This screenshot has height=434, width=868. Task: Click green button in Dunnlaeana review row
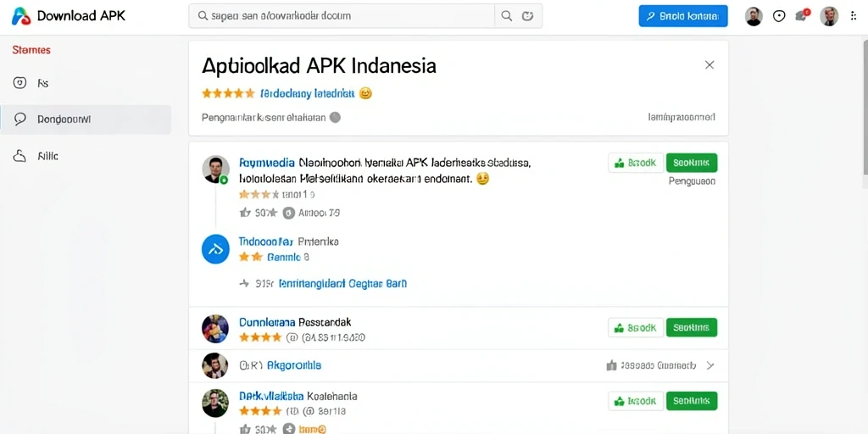tap(692, 328)
